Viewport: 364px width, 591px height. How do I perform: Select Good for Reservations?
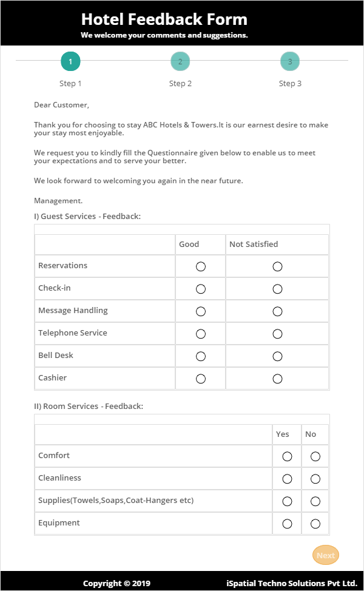[x=201, y=266]
